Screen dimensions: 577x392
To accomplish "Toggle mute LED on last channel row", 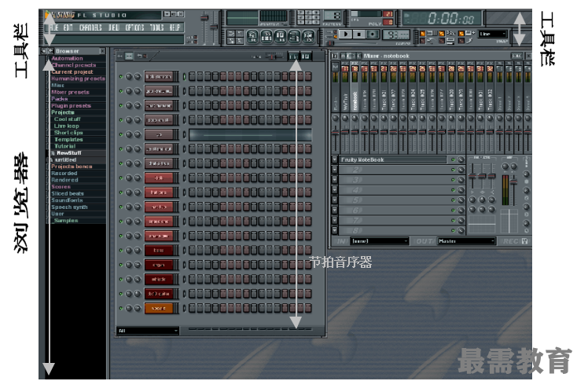I will 121,308.
